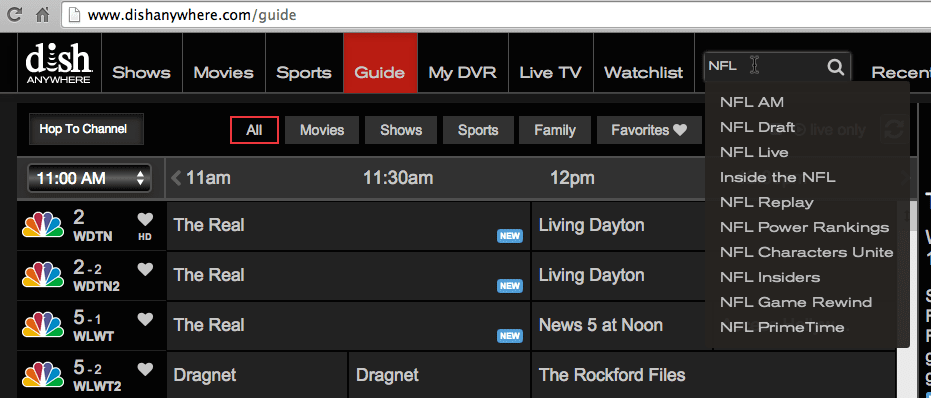This screenshot has height=398, width=931.
Task: Click the NBC logo for channel 5-2 WLWT2
Action: pyautogui.click(x=43, y=375)
